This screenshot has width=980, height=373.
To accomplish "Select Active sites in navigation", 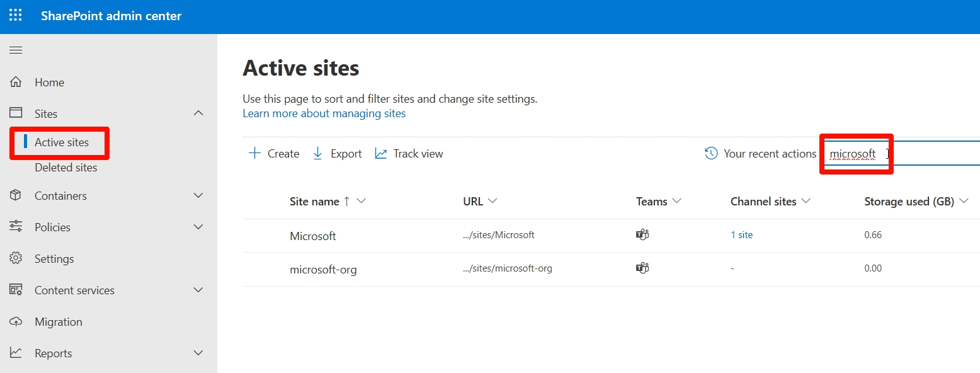I will click(62, 142).
